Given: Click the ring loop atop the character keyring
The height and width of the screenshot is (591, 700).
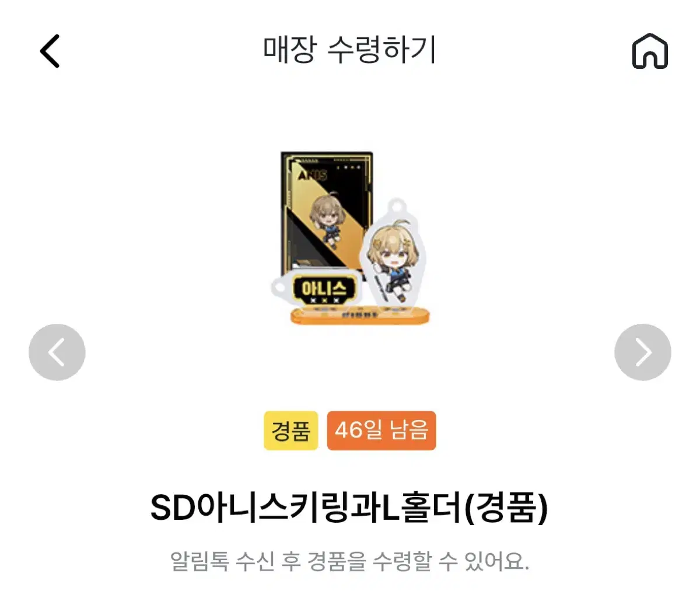Looking at the screenshot, I should [x=397, y=207].
